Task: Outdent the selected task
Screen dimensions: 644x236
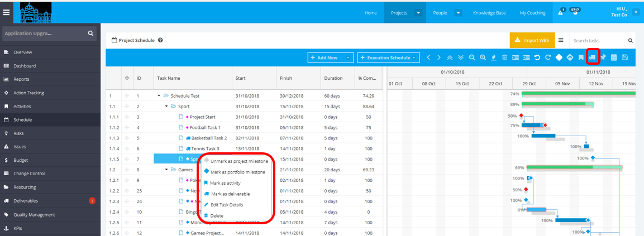Action: coord(527,57)
